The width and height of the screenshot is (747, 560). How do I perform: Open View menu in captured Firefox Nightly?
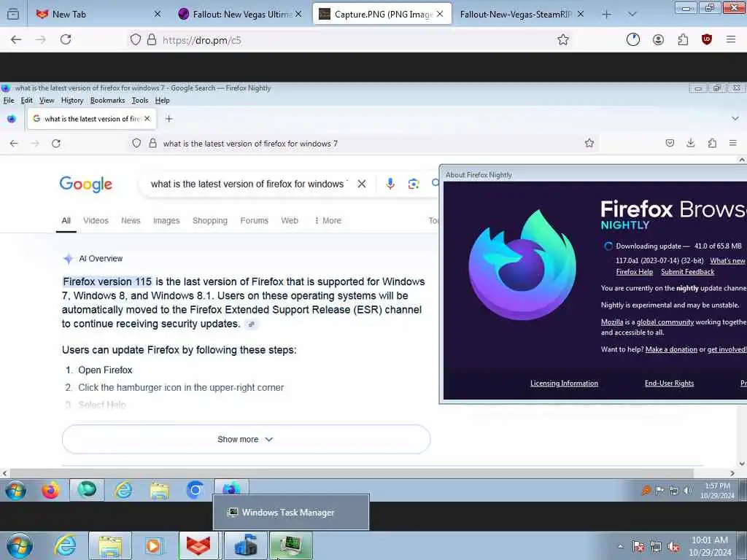tap(47, 101)
